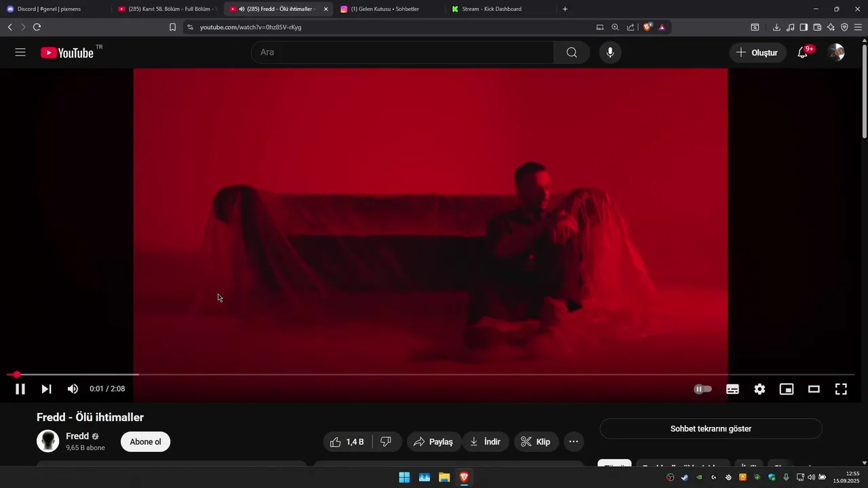
Task: Enter full screen mode
Action: point(841,388)
